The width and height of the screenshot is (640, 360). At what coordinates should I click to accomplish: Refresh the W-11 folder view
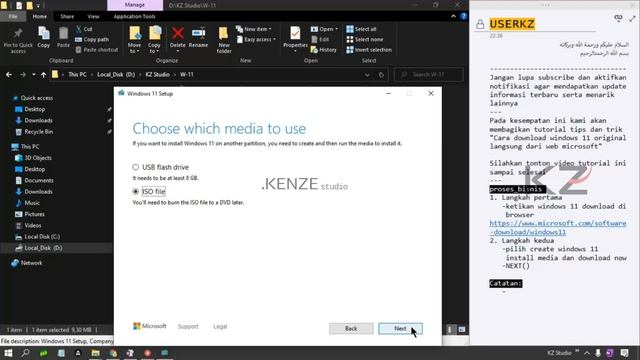coord(381,75)
